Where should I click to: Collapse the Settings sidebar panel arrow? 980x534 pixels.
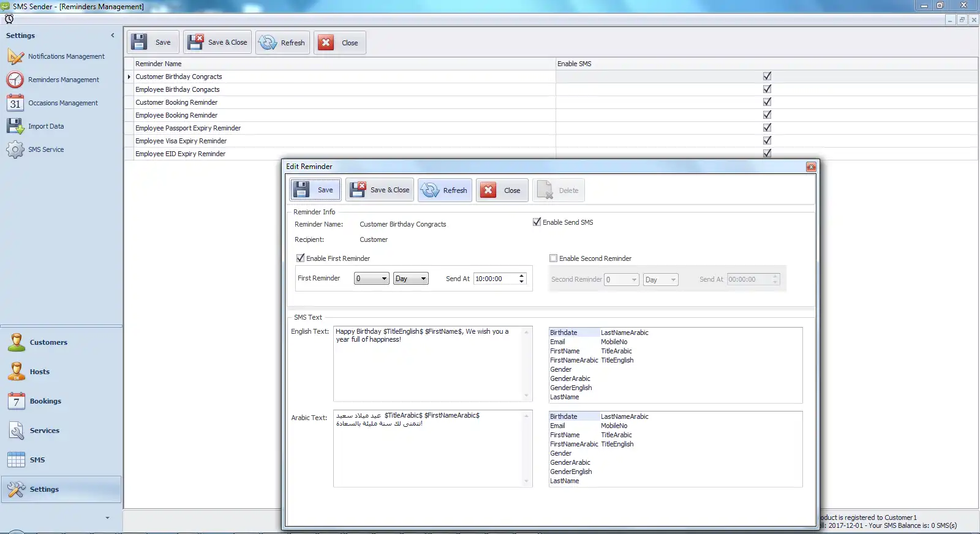[x=113, y=36]
